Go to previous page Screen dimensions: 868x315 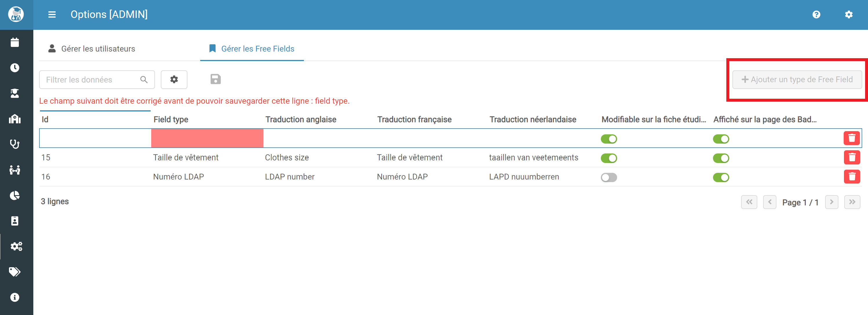(769, 202)
